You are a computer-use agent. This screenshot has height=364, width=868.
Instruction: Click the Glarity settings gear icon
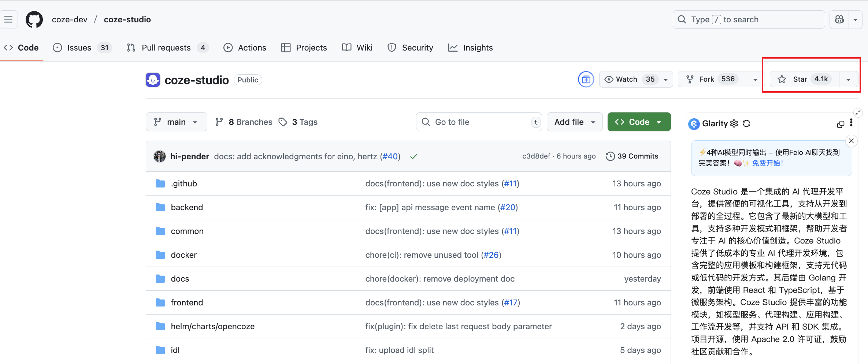734,124
